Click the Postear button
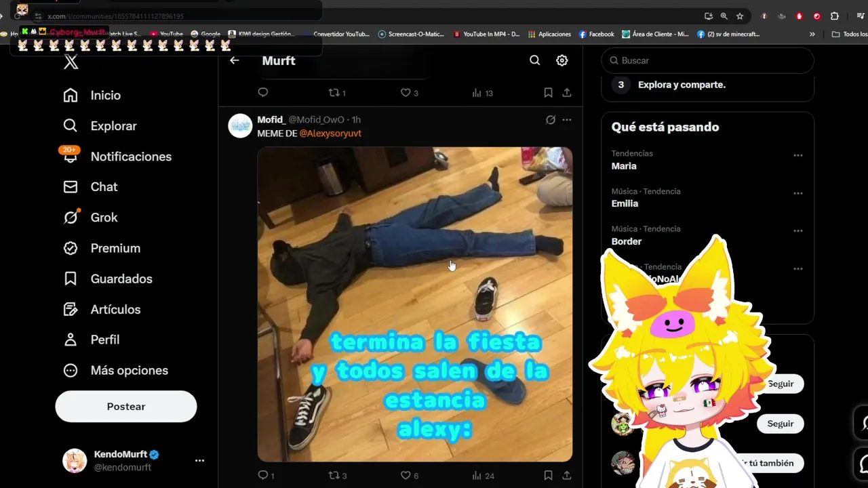 (x=126, y=407)
